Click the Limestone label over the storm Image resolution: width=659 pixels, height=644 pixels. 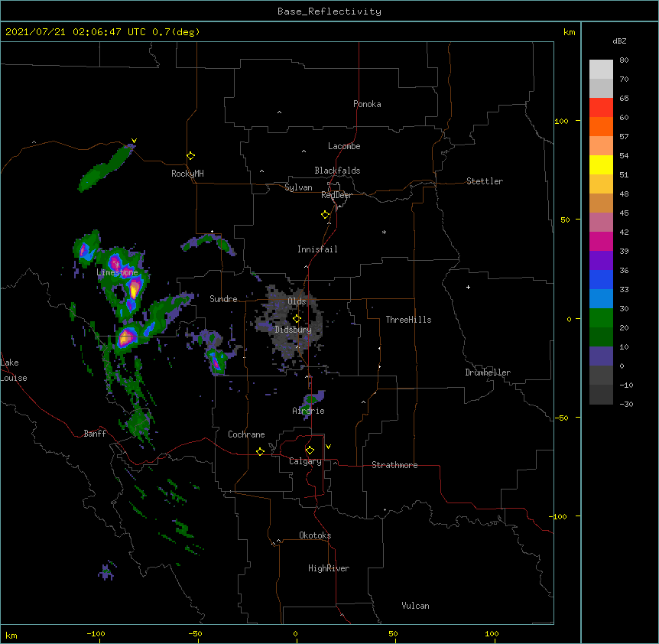point(117,272)
